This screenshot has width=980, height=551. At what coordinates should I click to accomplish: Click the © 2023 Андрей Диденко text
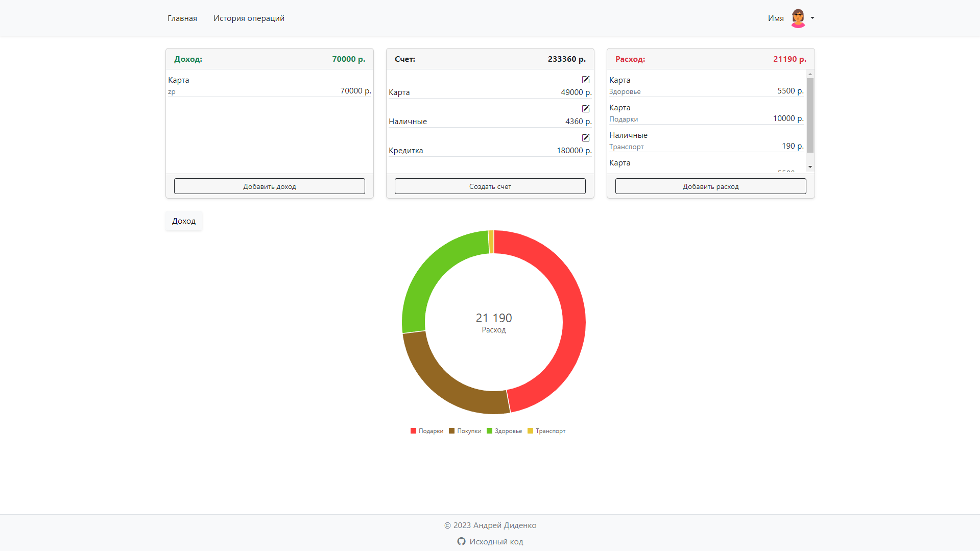(490, 525)
